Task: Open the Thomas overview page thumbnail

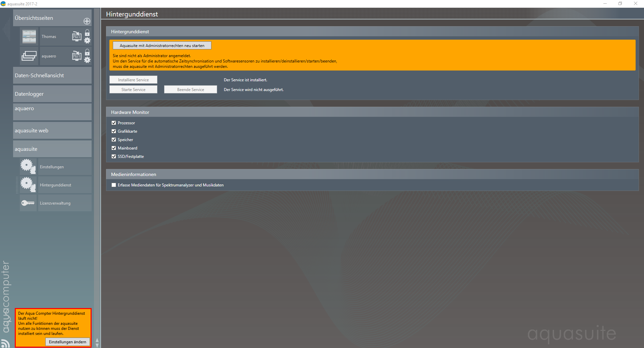Action: 29,37
